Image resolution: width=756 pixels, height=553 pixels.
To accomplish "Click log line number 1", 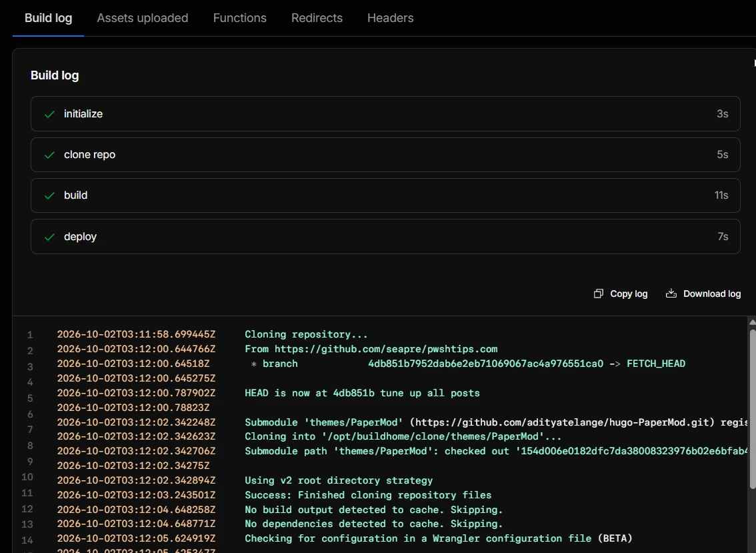I will (x=30, y=335).
